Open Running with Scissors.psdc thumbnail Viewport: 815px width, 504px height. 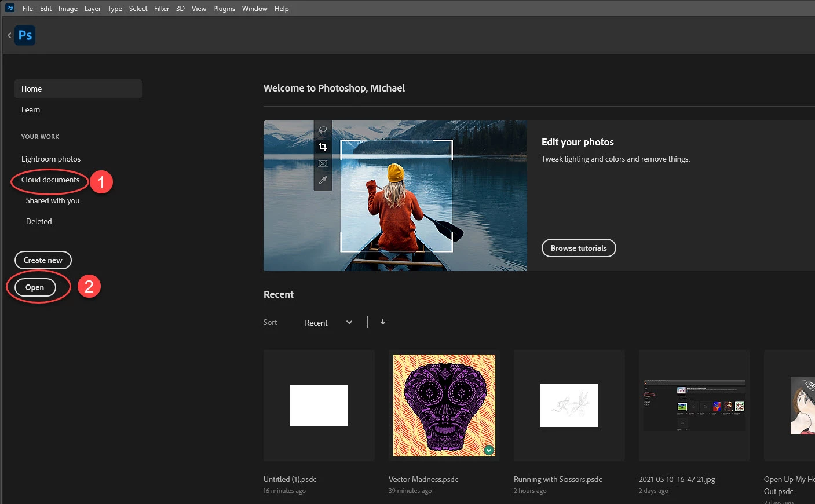coord(569,406)
